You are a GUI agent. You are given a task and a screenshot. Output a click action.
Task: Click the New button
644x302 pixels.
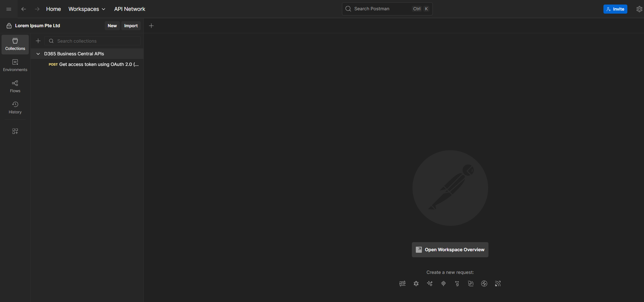tap(112, 26)
